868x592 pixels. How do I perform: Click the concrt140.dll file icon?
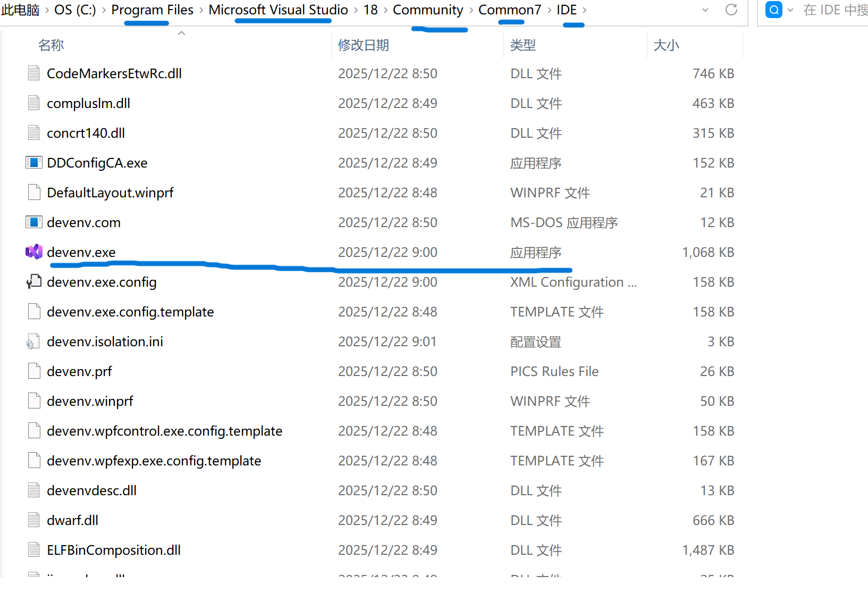tap(34, 133)
